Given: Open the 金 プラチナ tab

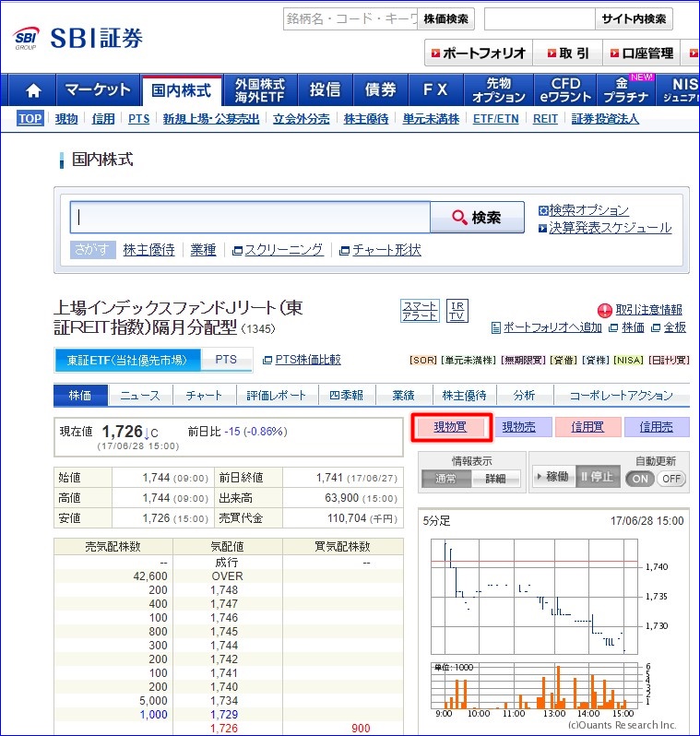Looking at the screenshot, I should (626, 89).
